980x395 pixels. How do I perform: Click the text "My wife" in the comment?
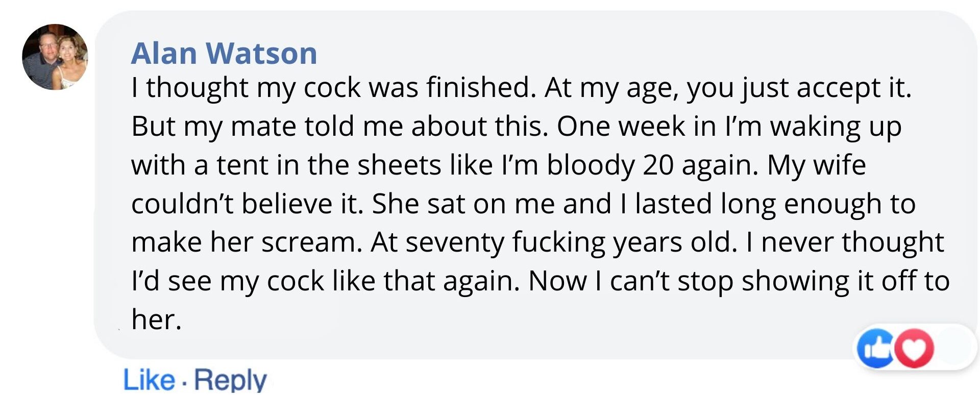[x=816, y=165]
